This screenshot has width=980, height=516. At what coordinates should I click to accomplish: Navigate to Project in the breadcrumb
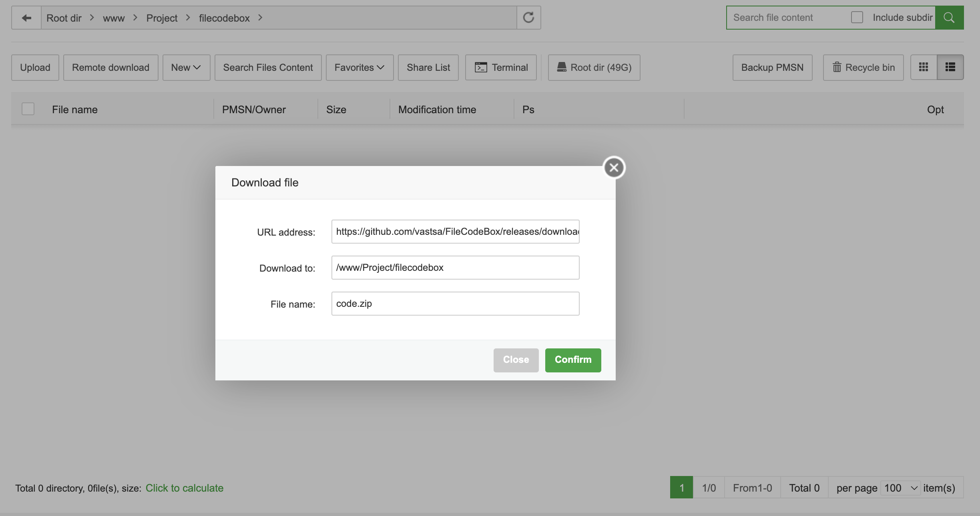coord(162,18)
